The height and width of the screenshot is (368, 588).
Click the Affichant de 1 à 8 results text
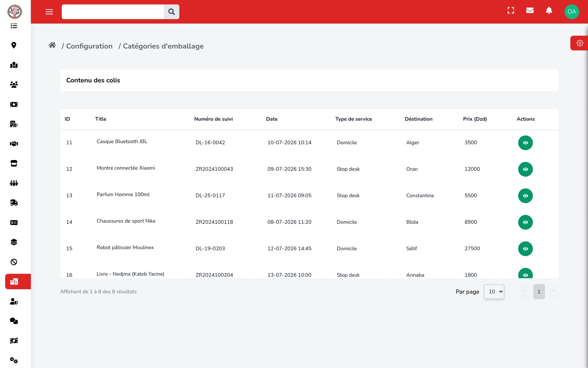pyautogui.click(x=98, y=292)
